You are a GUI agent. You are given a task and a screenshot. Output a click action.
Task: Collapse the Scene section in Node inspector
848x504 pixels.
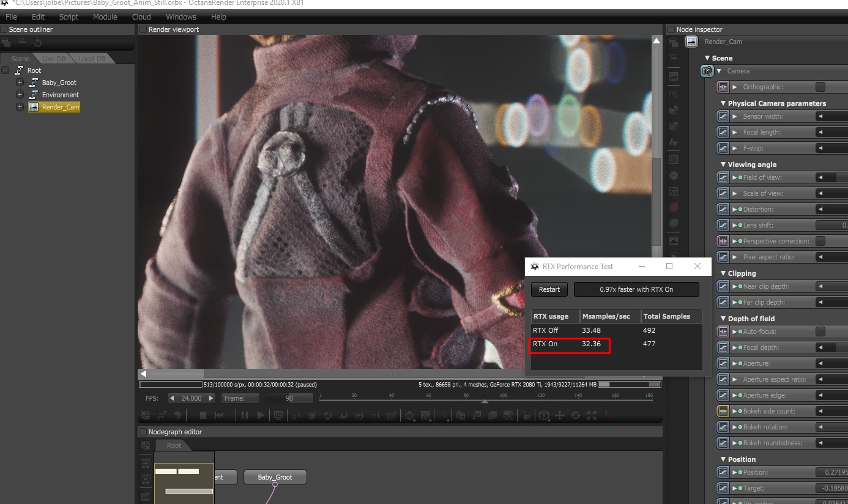click(708, 58)
